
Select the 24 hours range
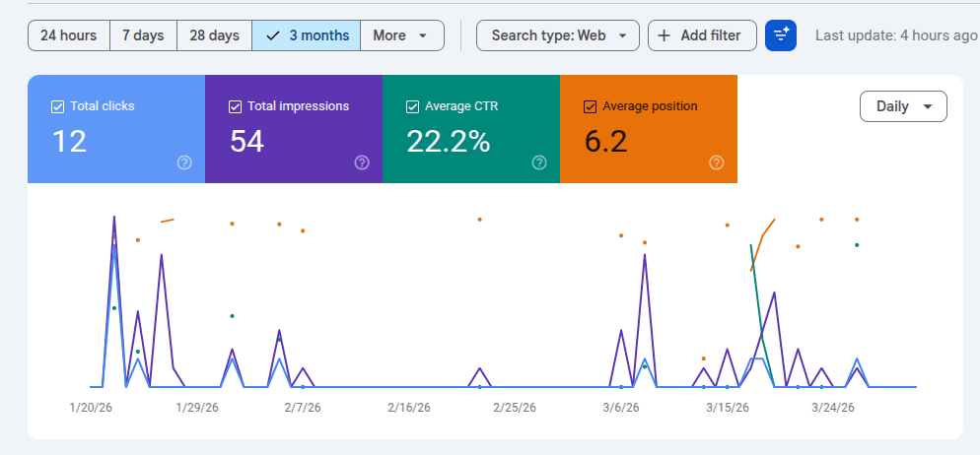click(69, 35)
